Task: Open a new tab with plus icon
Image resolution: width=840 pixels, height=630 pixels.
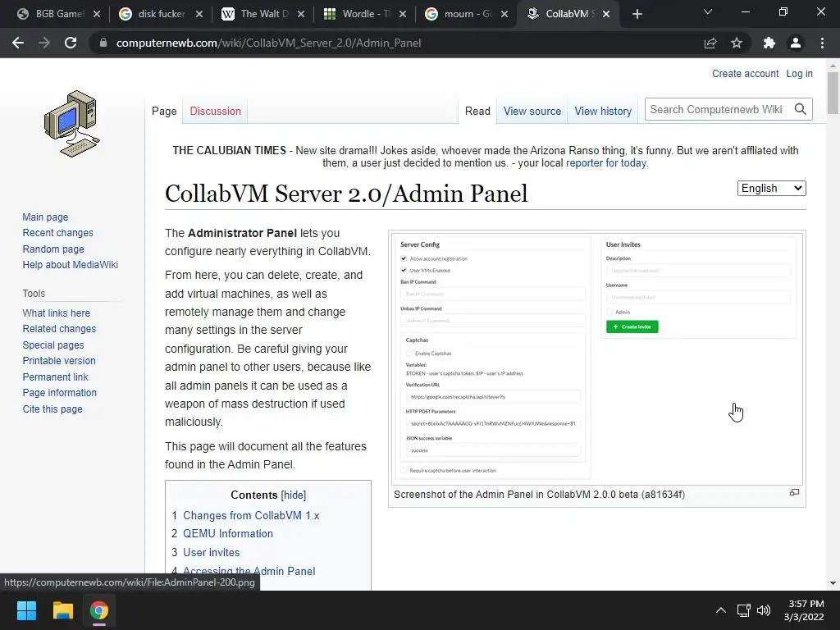Action: [637, 14]
